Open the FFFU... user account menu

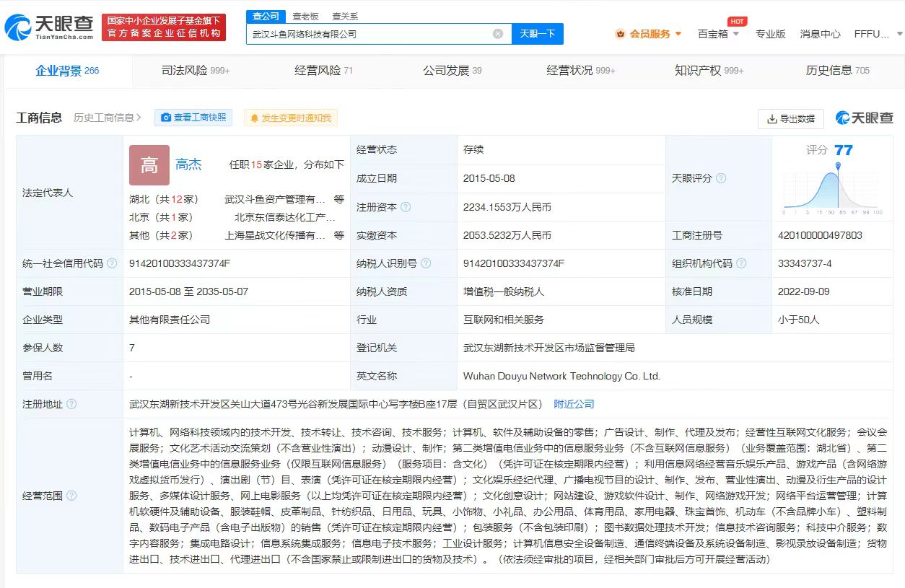878,34
